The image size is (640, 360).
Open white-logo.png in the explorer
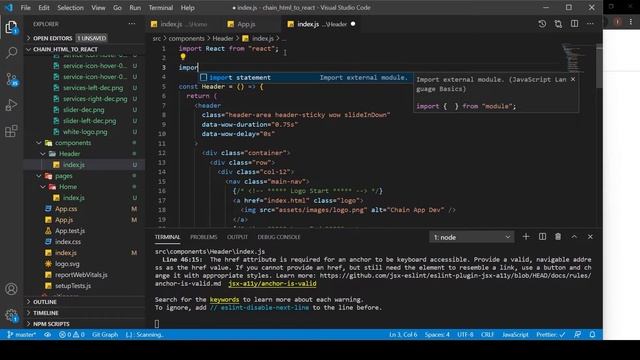pyautogui.click(x=85, y=132)
